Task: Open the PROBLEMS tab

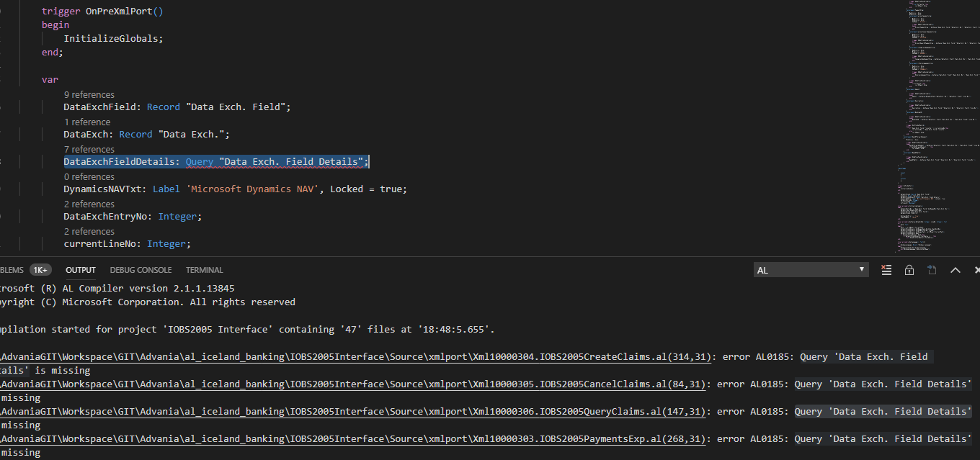Action: pos(9,270)
